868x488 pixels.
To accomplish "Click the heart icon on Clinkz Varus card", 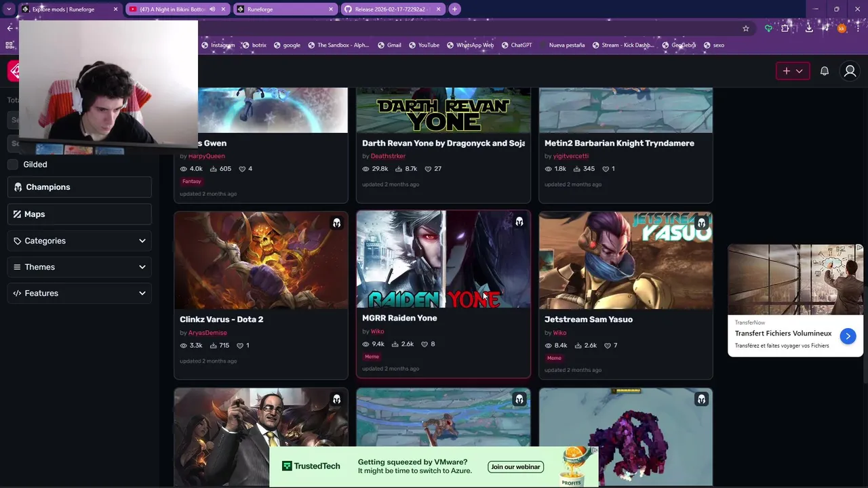I will pos(240,346).
